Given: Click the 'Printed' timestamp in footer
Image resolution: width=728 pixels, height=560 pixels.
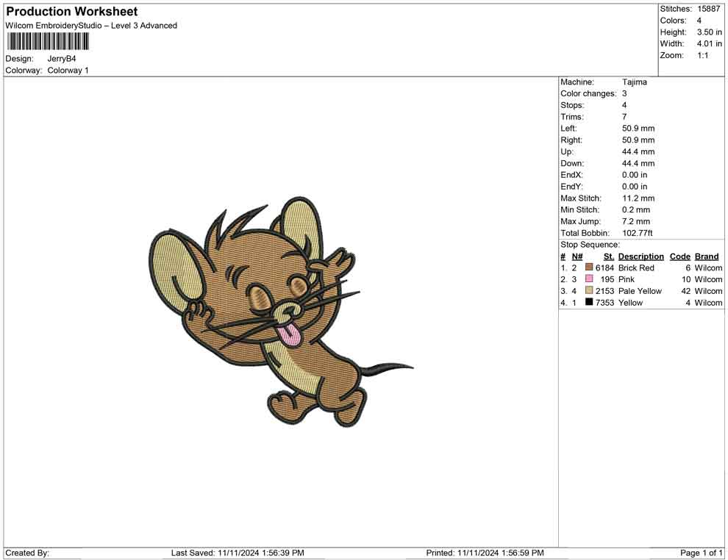Looking at the screenshot, I should (x=485, y=553).
